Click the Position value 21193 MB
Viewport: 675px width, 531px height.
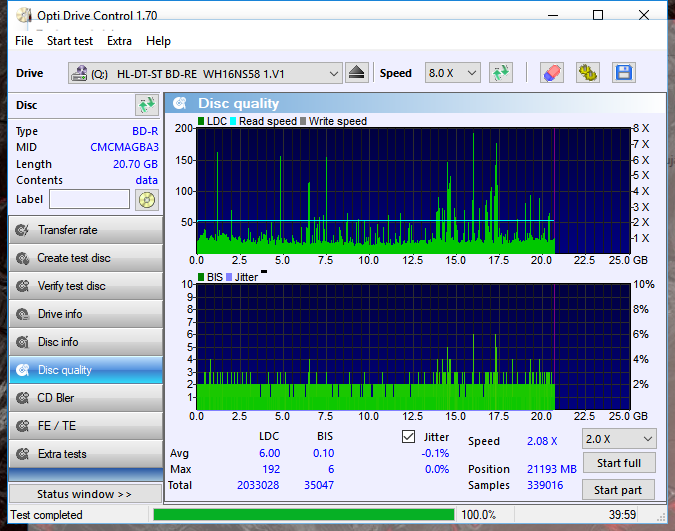(x=551, y=469)
